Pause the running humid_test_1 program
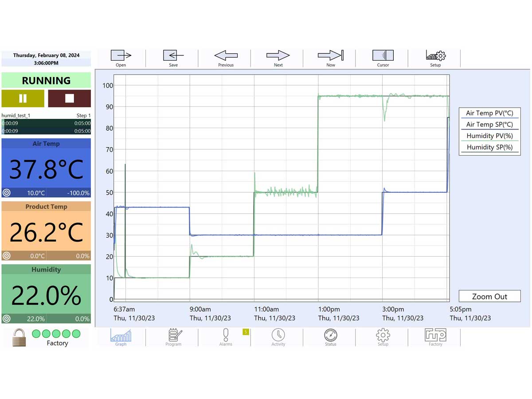Viewport: 532px width, 399px height. [23, 98]
